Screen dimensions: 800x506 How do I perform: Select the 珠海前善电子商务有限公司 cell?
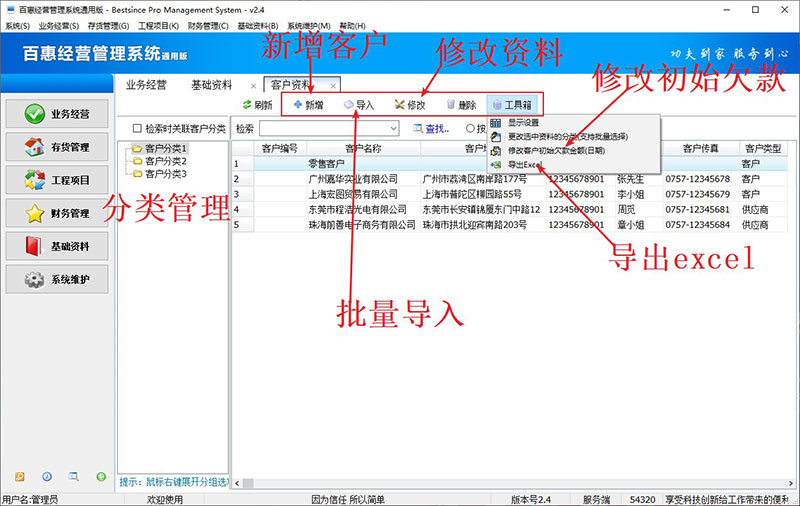363,225
